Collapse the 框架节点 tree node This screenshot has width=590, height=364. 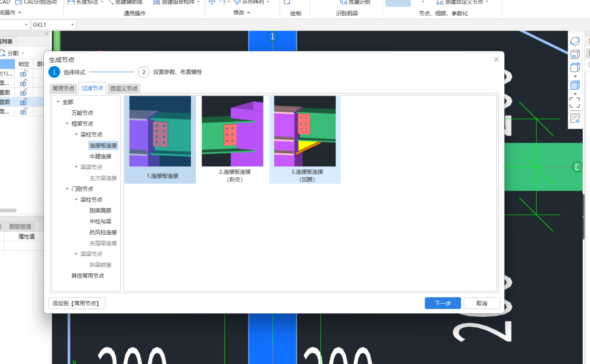(x=67, y=124)
